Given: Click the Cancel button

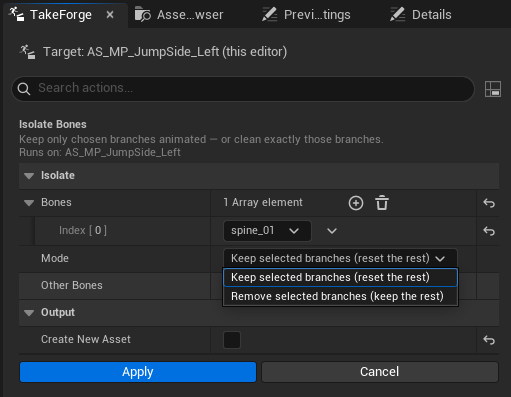Looking at the screenshot, I should [380, 372].
